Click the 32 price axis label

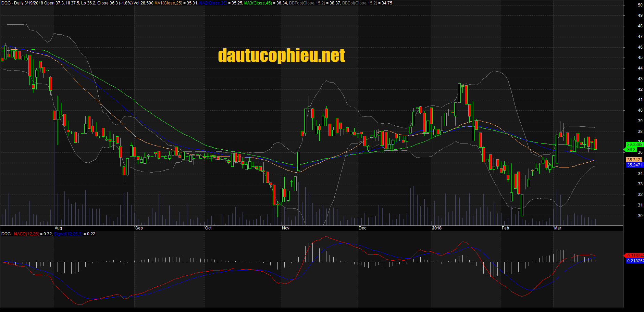click(x=640, y=195)
